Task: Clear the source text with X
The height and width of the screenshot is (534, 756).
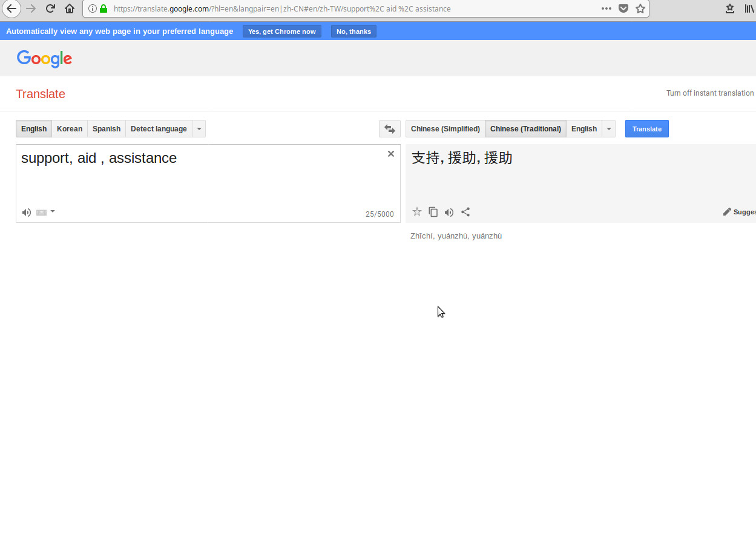Action: pos(391,154)
